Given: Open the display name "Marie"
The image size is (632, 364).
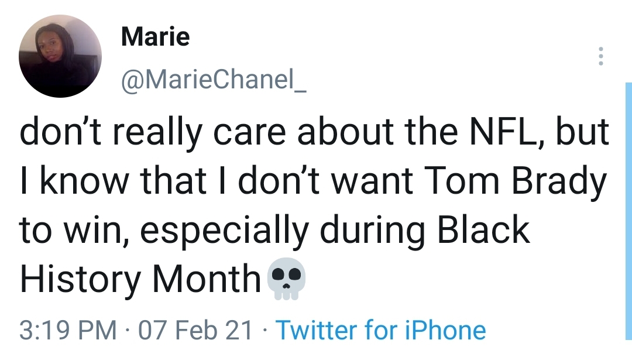Looking at the screenshot, I should (155, 37).
